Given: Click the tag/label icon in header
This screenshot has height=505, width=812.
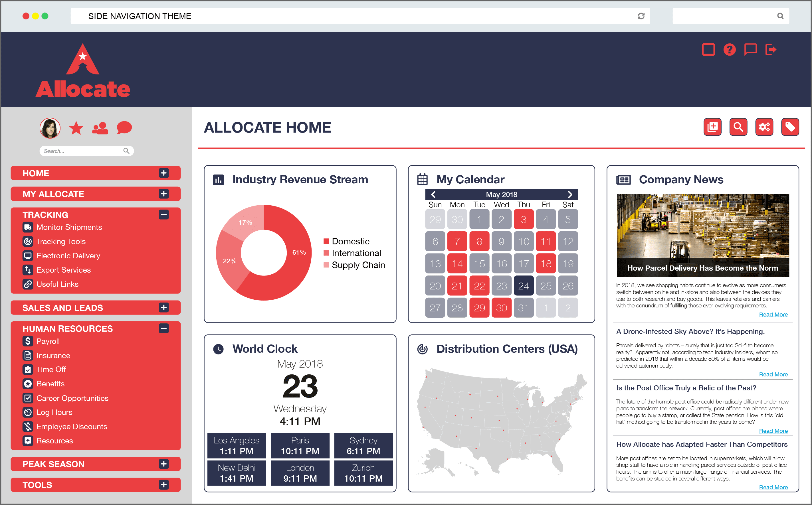Looking at the screenshot, I should click(790, 128).
